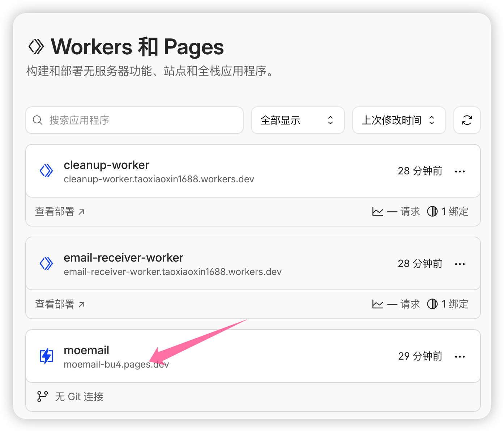Open 查看部署 link for email-receiver-worker
504x432 pixels.
[60, 304]
